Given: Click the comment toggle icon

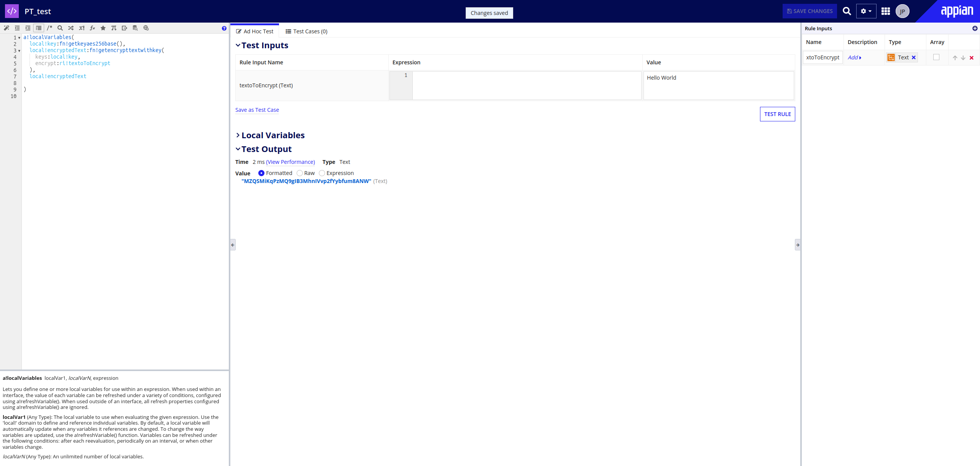Looking at the screenshot, I should (x=49, y=28).
